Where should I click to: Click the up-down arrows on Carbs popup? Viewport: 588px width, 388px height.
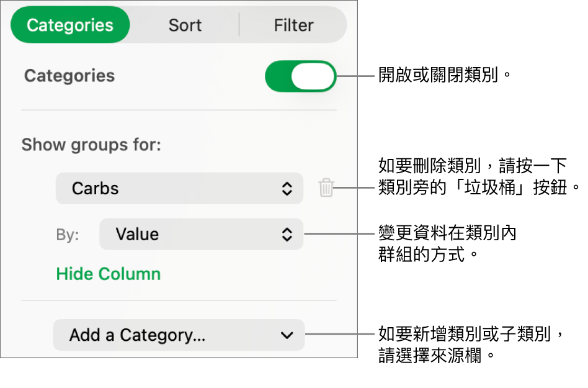[x=287, y=189]
